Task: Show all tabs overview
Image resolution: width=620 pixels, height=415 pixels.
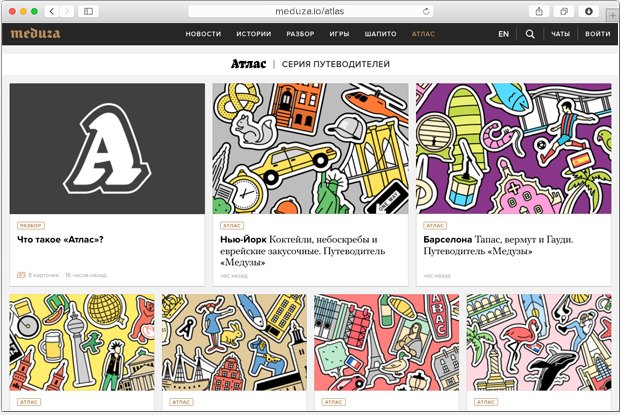Action: (564, 11)
